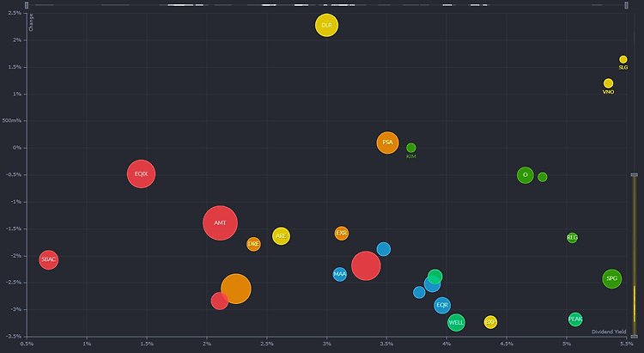Click the top handle of the vertical range scrollbar

coord(635,175)
